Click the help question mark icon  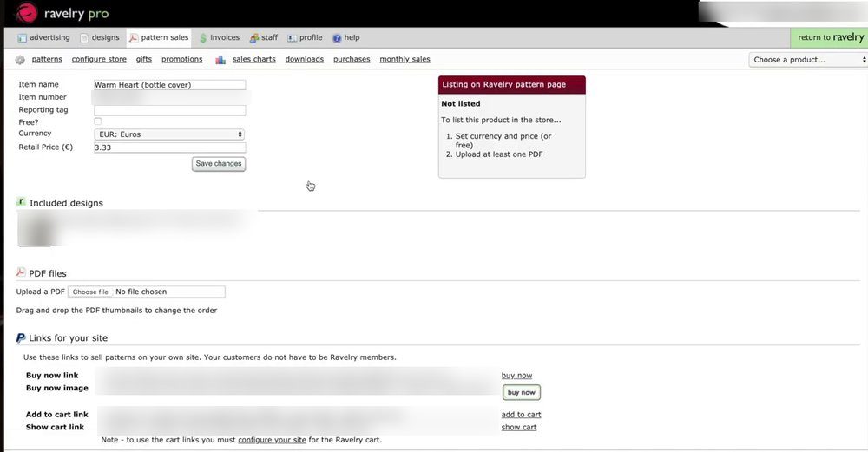coord(337,38)
